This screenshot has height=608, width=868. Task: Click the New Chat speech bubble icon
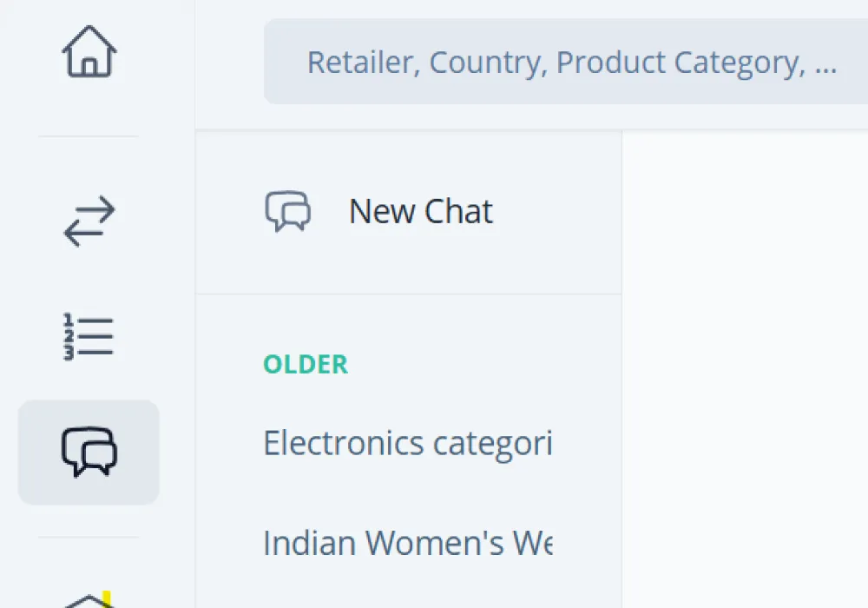click(288, 211)
